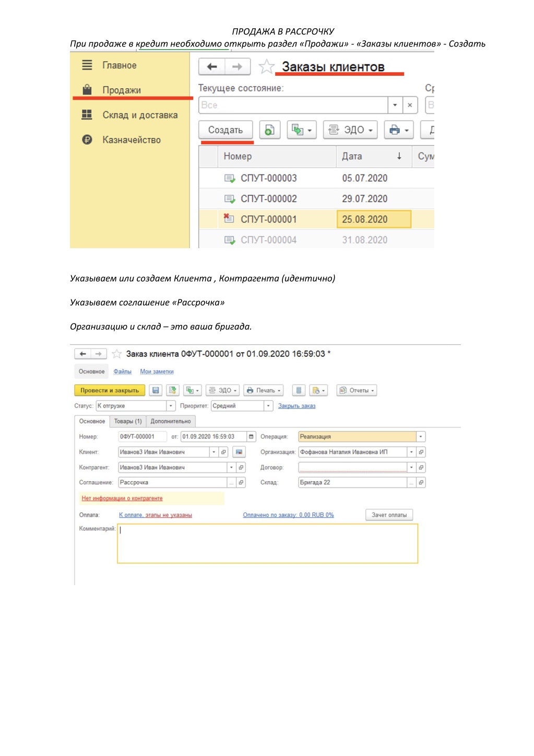534x756 pixels.
Task: Click the К оплате, этапы не указаны link
Action: (x=156, y=515)
